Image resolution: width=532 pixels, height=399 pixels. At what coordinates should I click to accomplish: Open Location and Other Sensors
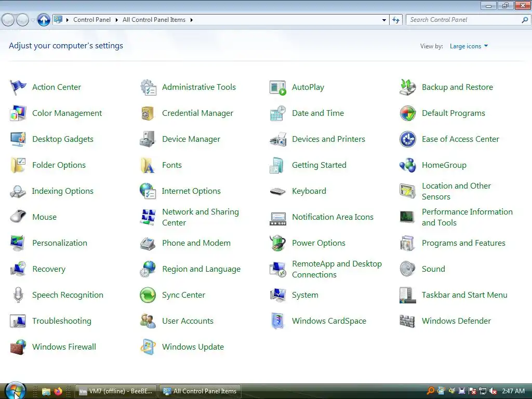pos(456,191)
